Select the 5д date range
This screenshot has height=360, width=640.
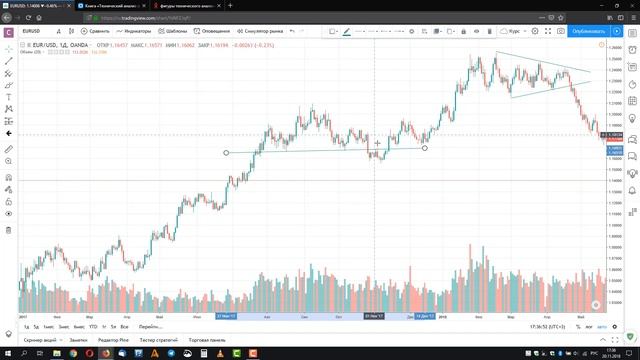[x=36, y=327]
